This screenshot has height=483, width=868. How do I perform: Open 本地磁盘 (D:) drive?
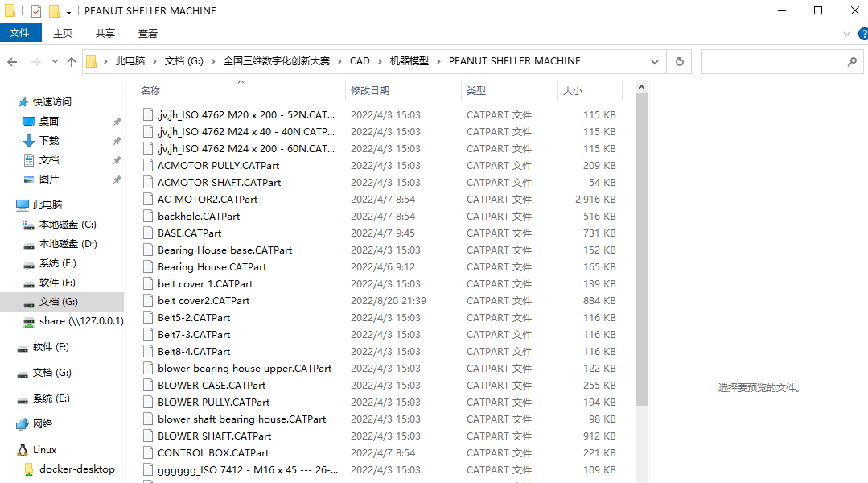[x=68, y=244]
